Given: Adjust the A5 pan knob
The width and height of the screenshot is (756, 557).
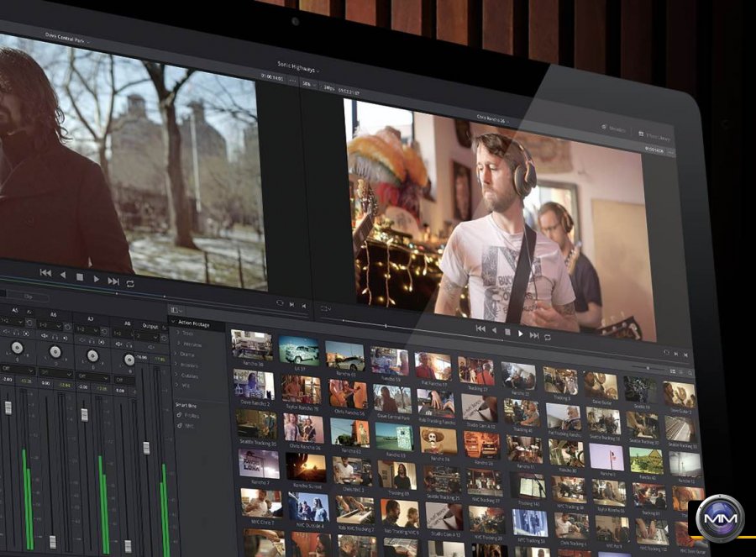Looking at the screenshot, I should (x=18, y=348).
